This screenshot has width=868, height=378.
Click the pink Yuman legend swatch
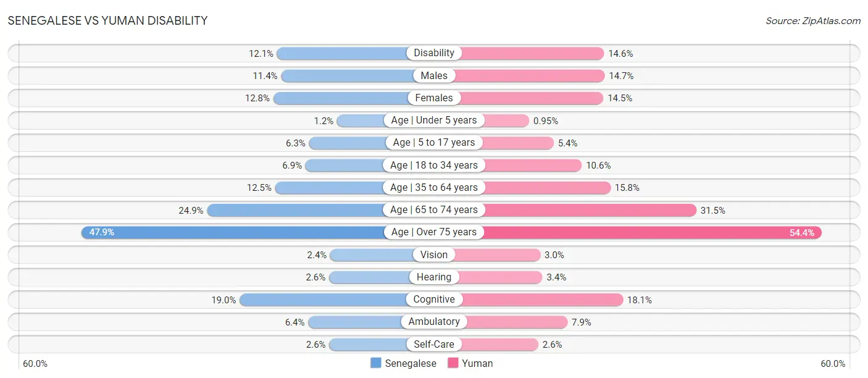(x=453, y=363)
